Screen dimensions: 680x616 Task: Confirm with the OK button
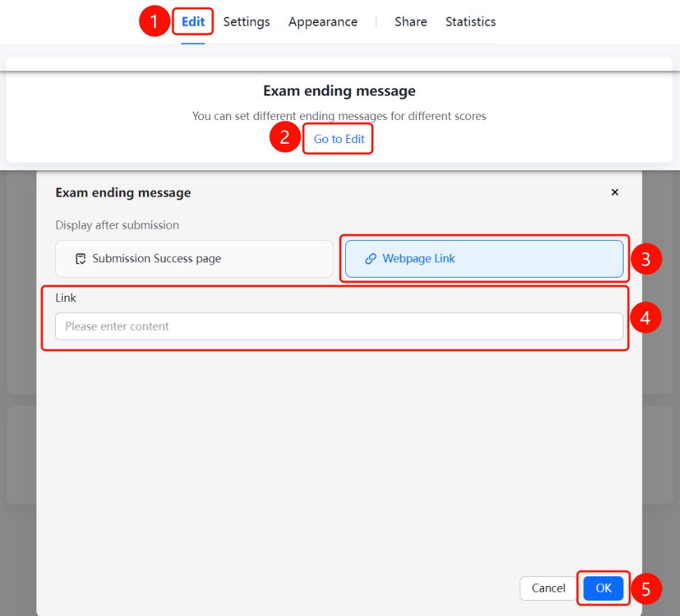coord(603,588)
